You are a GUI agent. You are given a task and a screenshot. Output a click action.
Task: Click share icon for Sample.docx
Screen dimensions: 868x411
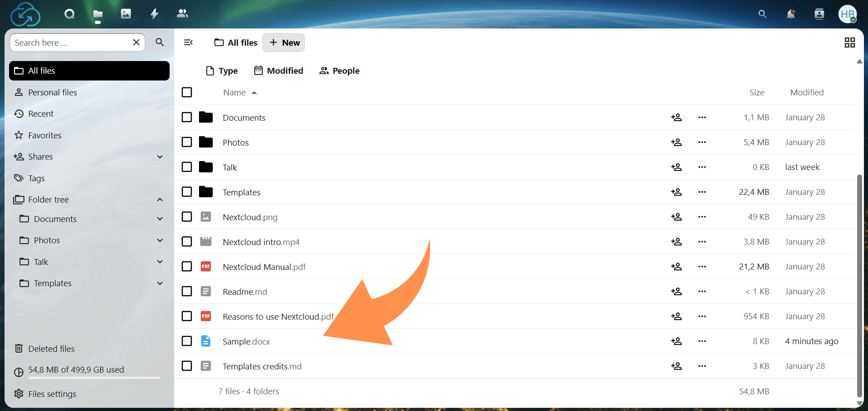[x=676, y=341]
